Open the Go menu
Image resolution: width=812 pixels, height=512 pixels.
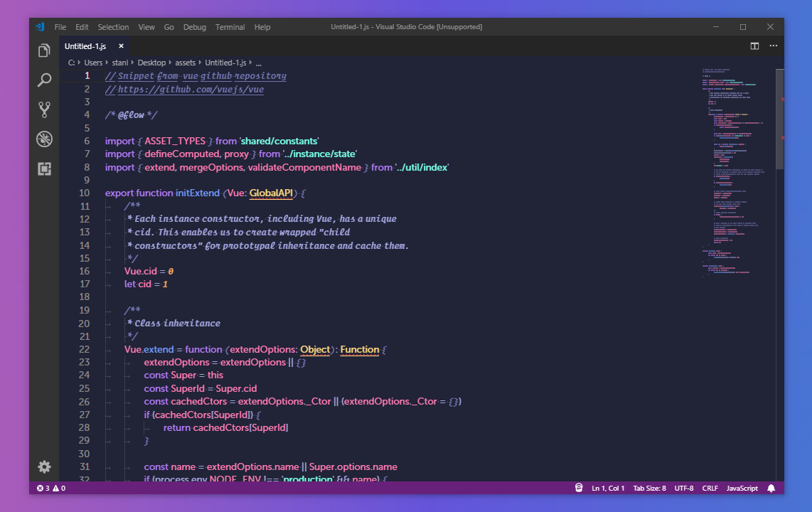tap(169, 27)
